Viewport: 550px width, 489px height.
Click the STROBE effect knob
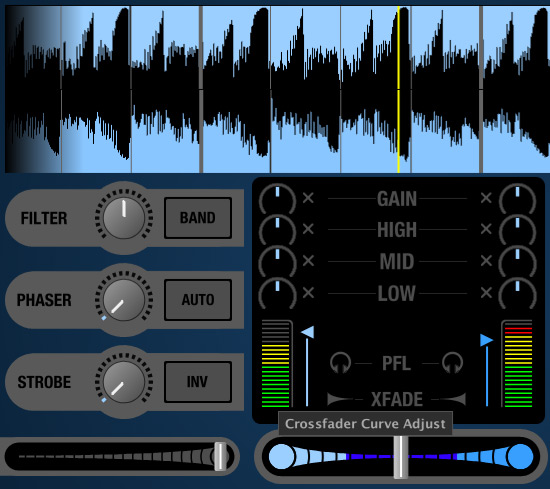pyautogui.click(x=124, y=382)
